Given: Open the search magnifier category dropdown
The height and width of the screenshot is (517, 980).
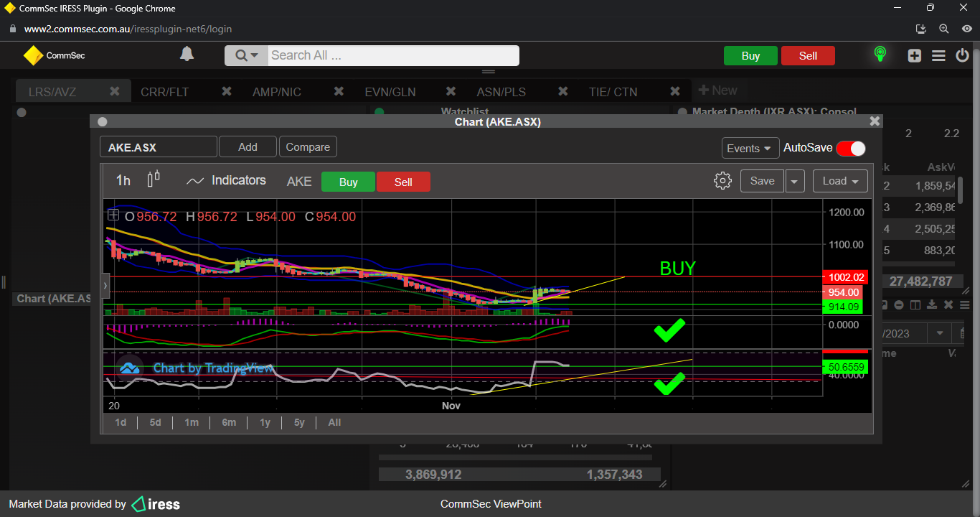Looking at the screenshot, I should [x=246, y=55].
